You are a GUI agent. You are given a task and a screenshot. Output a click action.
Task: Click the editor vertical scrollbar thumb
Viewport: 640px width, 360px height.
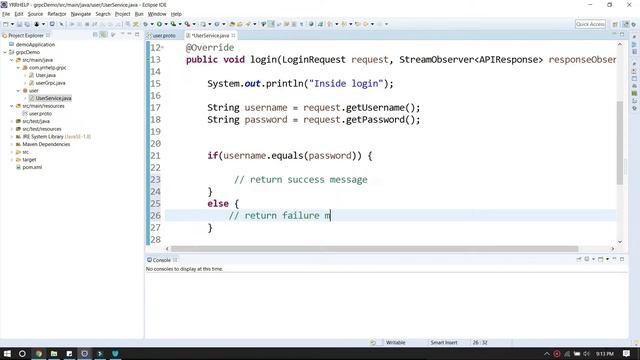tap(620, 142)
